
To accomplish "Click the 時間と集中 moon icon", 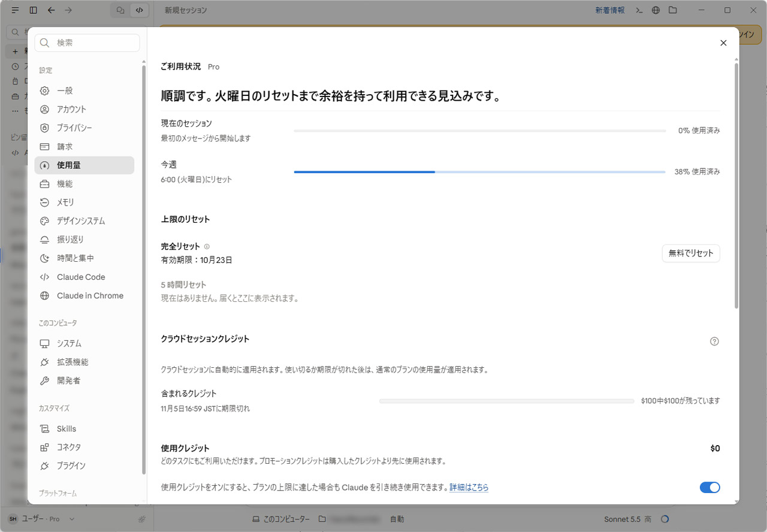I will tap(44, 258).
